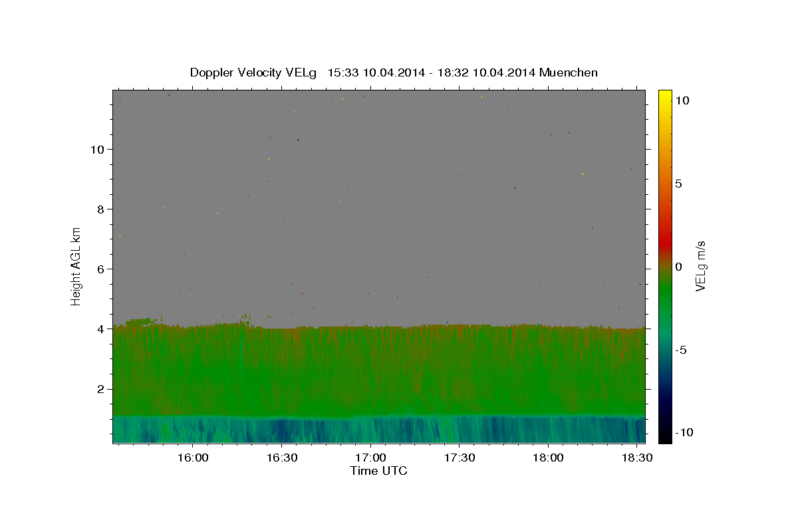Click the height tick label 2
The image size is (798, 532).
[102, 388]
